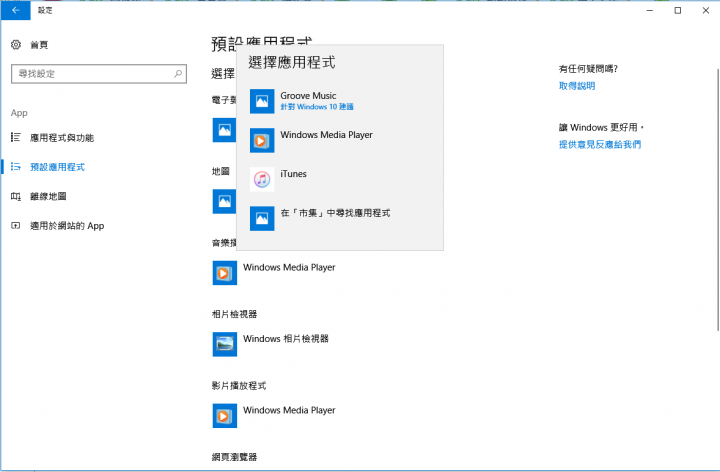Screen dimensions: 720x472
Task: Open 應用程式與功能 sidebar entry
Action: 62,138
